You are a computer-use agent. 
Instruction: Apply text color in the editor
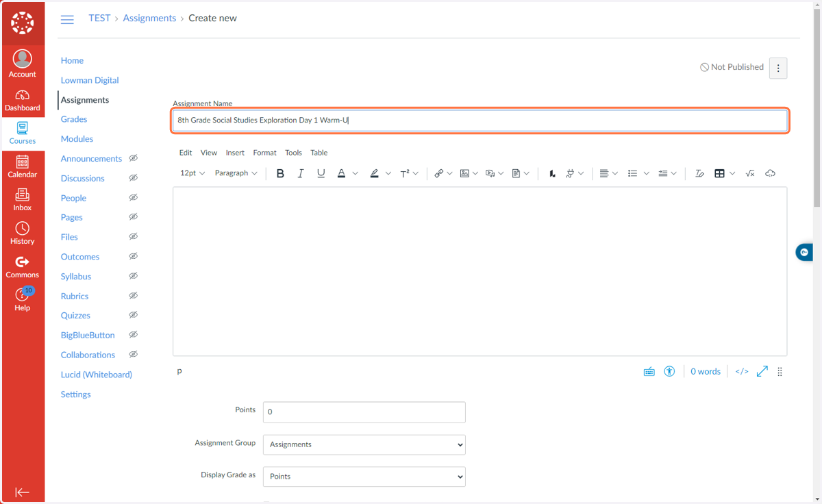pyautogui.click(x=341, y=173)
